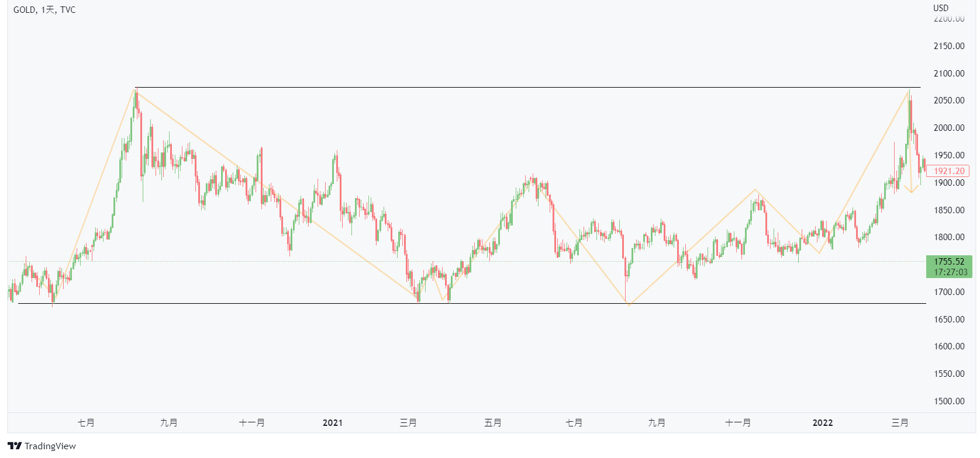The height and width of the screenshot is (458, 980).
Task: Select the lower black horizontal support line
Action: 526,304
